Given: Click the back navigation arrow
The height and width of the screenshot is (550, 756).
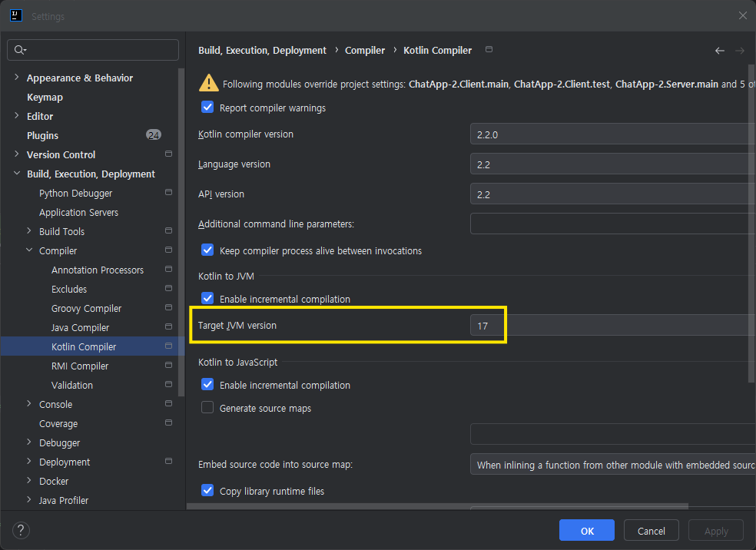Looking at the screenshot, I should tap(719, 51).
